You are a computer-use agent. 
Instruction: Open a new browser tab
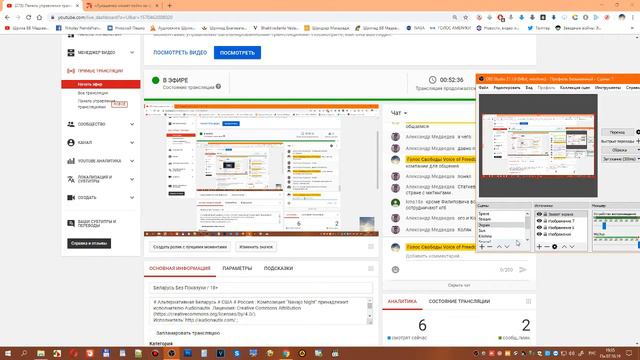169,6
